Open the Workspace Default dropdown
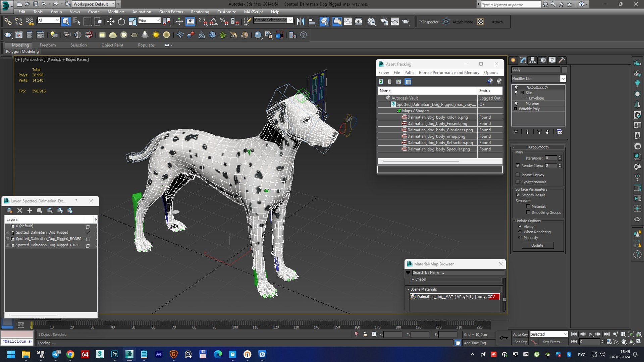The height and width of the screenshot is (362, 644). (x=113, y=4)
